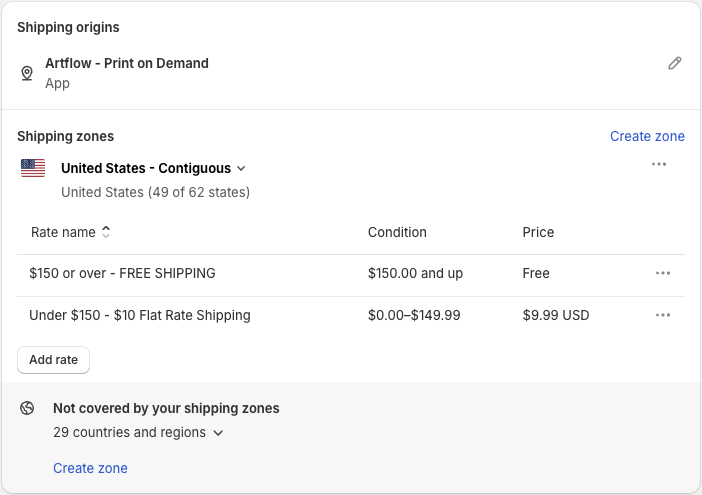Viewport: 702px width, 495px height.
Task: Click the United States flag icon
Action: [33, 168]
